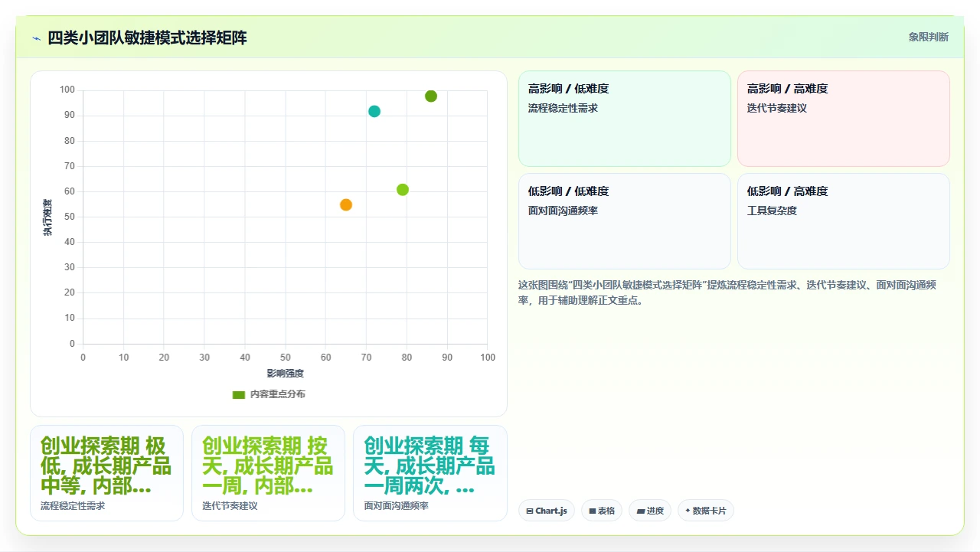
Task: Click the 面对面沟通频率 text in quadrant card
Action: click(x=563, y=211)
